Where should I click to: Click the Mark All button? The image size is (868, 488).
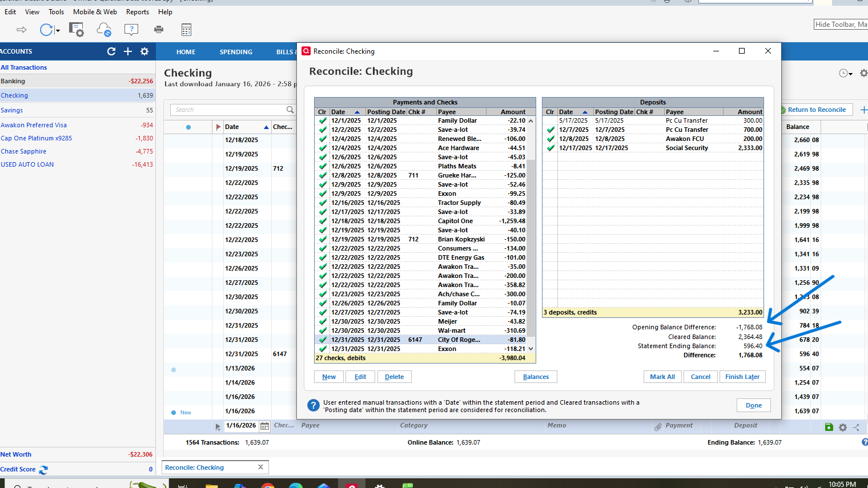pos(662,377)
